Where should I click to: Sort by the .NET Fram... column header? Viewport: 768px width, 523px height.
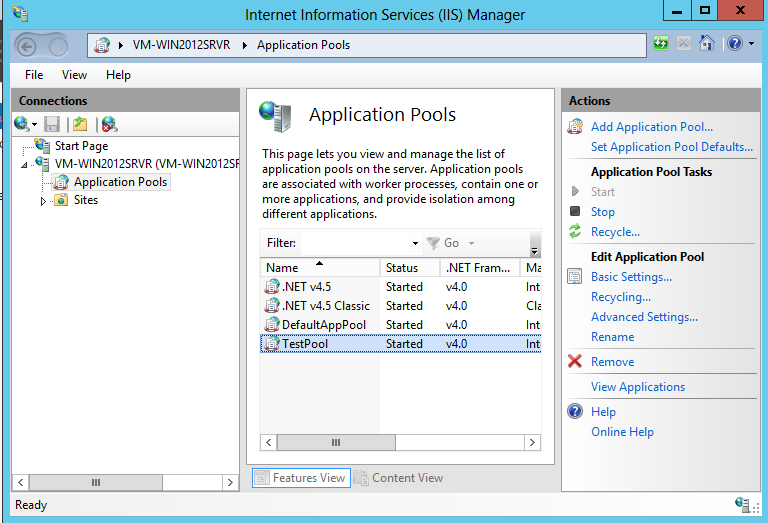(480, 268)
